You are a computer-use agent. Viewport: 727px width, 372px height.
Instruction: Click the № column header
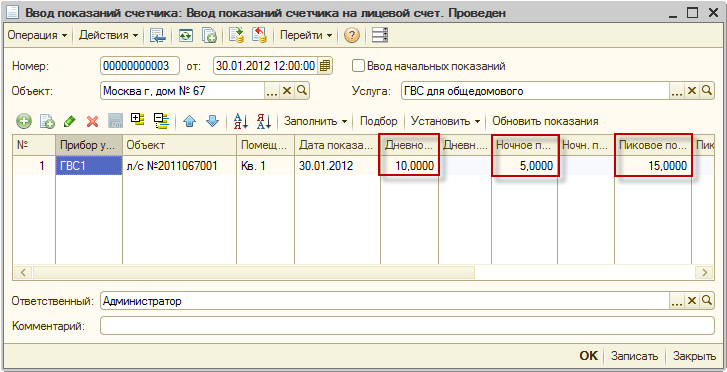(x=34, y=146)
